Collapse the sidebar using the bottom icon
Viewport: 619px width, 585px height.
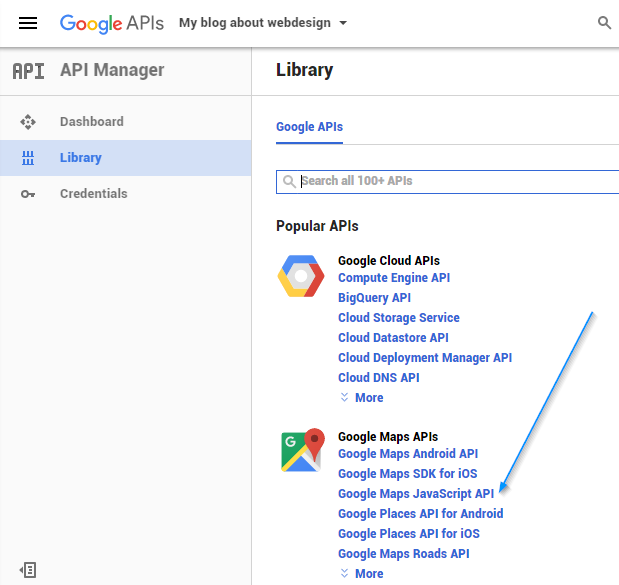(x=28, y=570)
